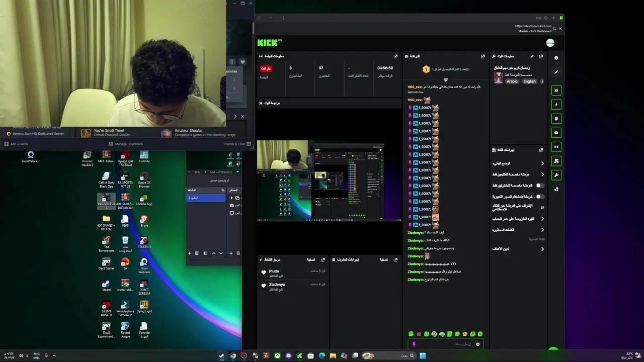This screenshot has width=644, height=362.
Task: Click the stream category thumbnail image
Action: pos(498,78)
